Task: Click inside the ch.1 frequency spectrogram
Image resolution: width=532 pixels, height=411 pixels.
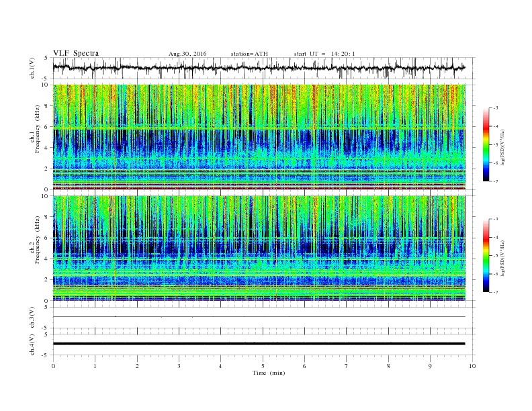Action: click(259, 137)
